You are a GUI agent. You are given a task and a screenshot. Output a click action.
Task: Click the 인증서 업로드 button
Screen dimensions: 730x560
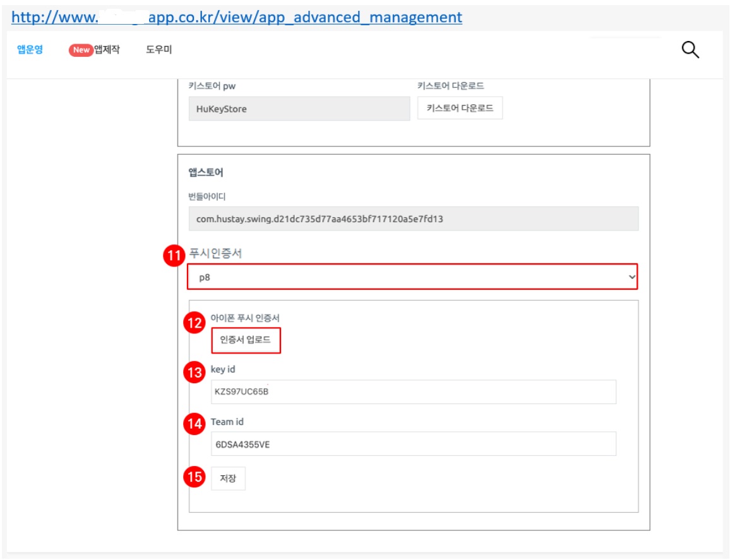coord(246,340)
